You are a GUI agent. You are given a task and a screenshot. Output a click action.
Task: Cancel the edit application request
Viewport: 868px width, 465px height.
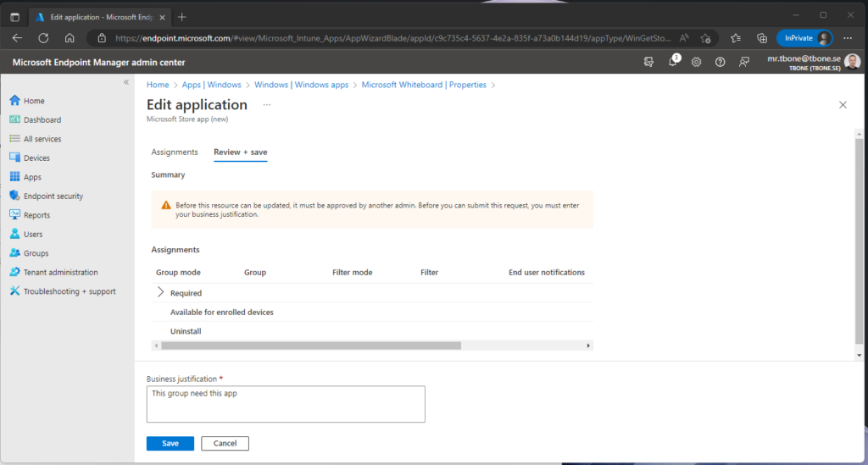tap(225, 444)
